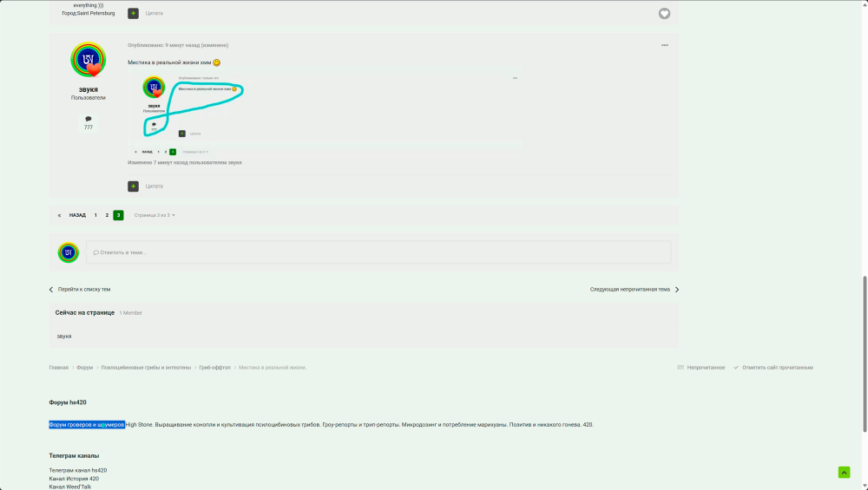Open the three-dots post options menu
The image size is (868, 490).
pyautogui.click(x=665, y=45)
